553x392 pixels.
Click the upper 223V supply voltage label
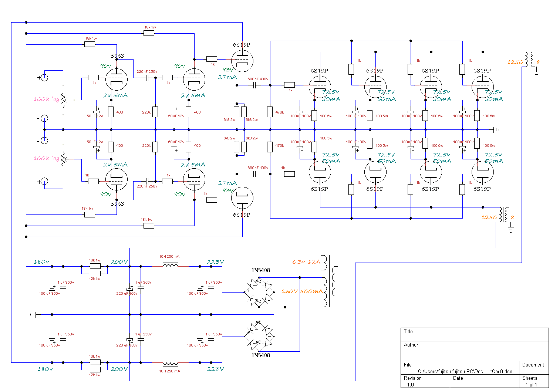pyautogui.click(x=216, y=262)
